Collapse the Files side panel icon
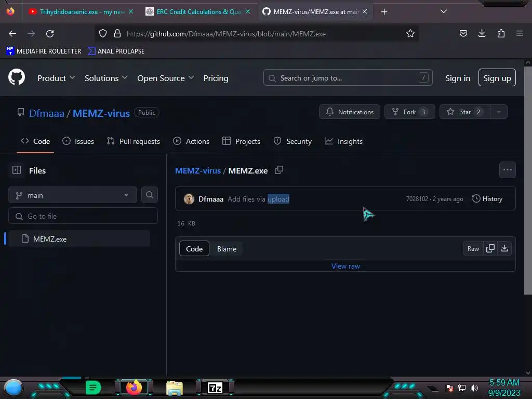The image size is (532, 399). click(17, 170)
